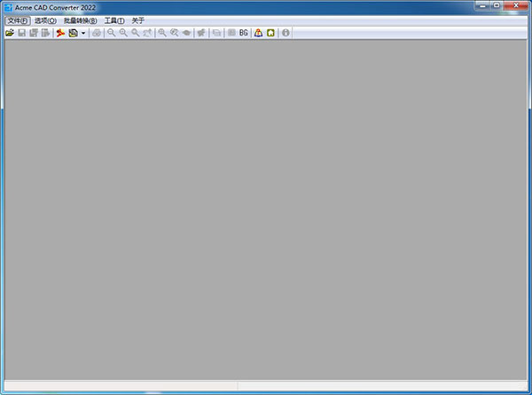This screenshot has height=395, width=532.
Task: Click the round info icon at toolbar end
Action: click(286, 33)
